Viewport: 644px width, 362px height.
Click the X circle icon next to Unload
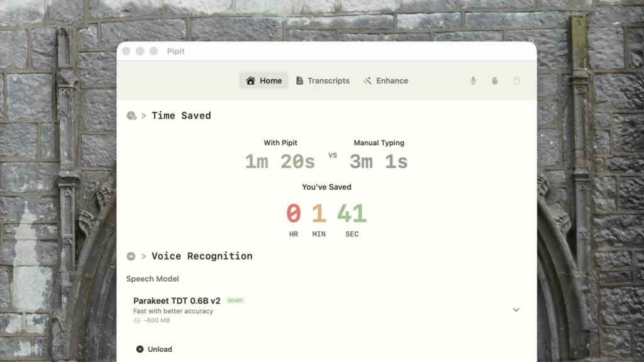click(x=139, y=349)
